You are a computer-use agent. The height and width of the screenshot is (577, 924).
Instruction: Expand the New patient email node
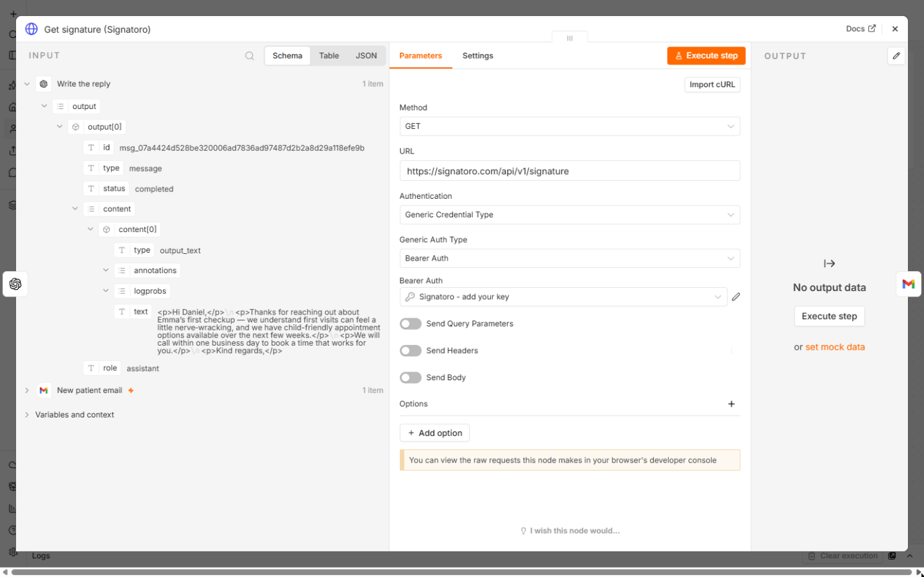click(x=27, y=390)
